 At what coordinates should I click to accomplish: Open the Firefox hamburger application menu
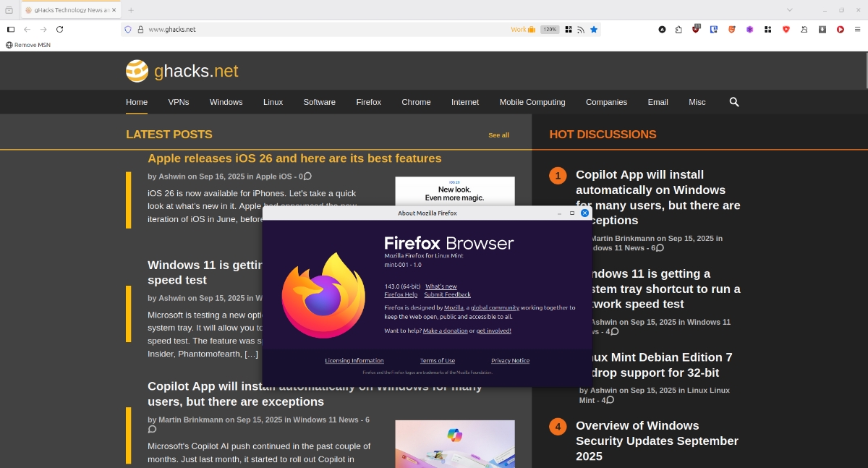[858, 30]
